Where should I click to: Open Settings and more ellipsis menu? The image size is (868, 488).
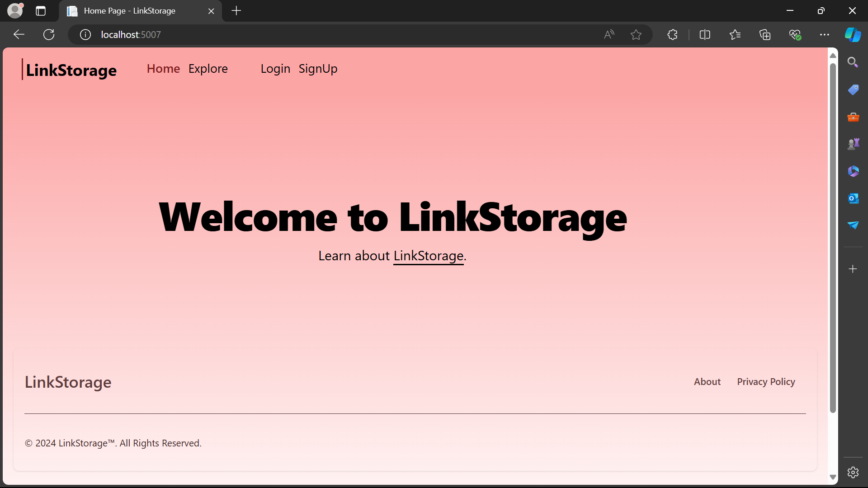tap(825, 35)
